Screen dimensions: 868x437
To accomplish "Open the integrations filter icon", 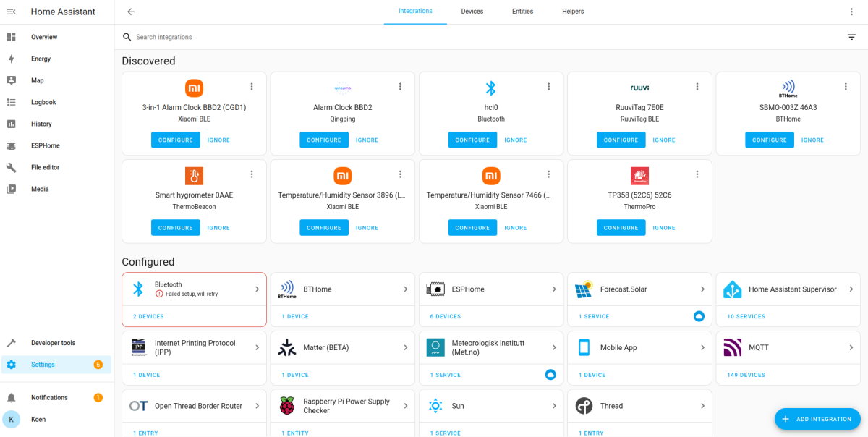I will click(851, 37).
